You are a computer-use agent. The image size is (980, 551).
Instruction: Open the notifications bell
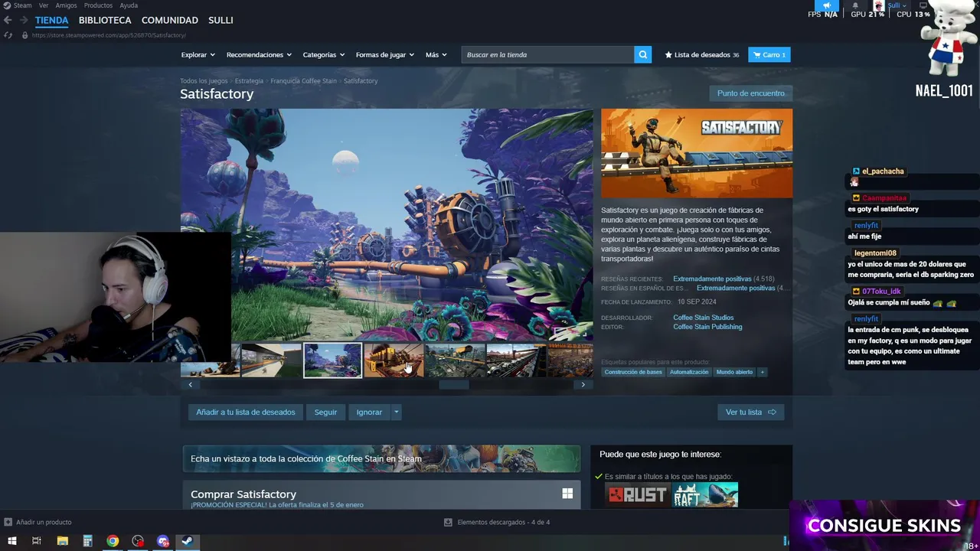point(856,5)
